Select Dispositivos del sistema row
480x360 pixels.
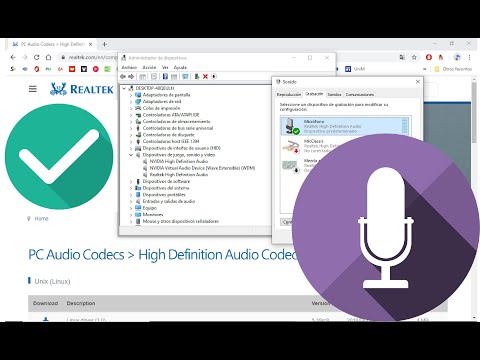tap(166, 188)
